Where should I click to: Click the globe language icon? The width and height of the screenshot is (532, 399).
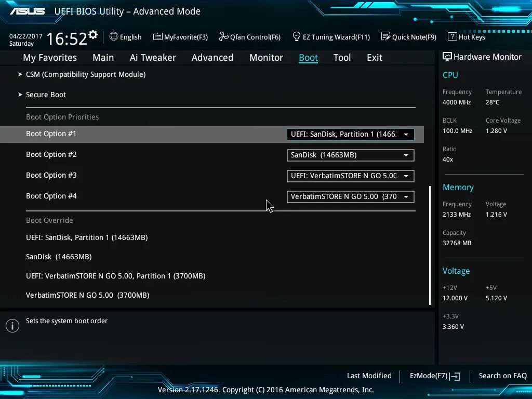114,36
